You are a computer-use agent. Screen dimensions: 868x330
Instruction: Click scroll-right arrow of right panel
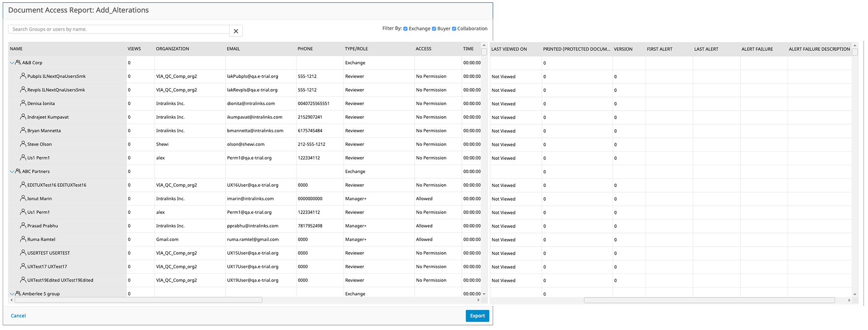click(x=849, y=300)
